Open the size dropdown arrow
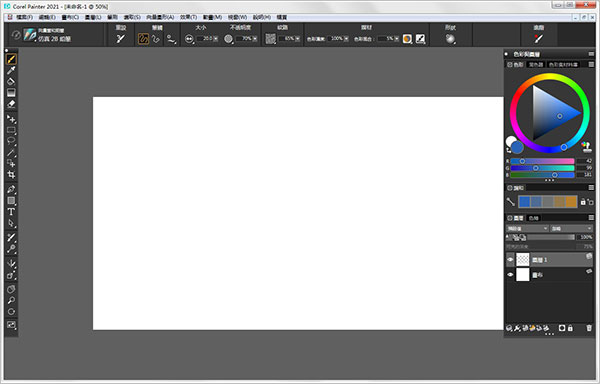This screenshot has width=600, height=384. tap(215, 39)
